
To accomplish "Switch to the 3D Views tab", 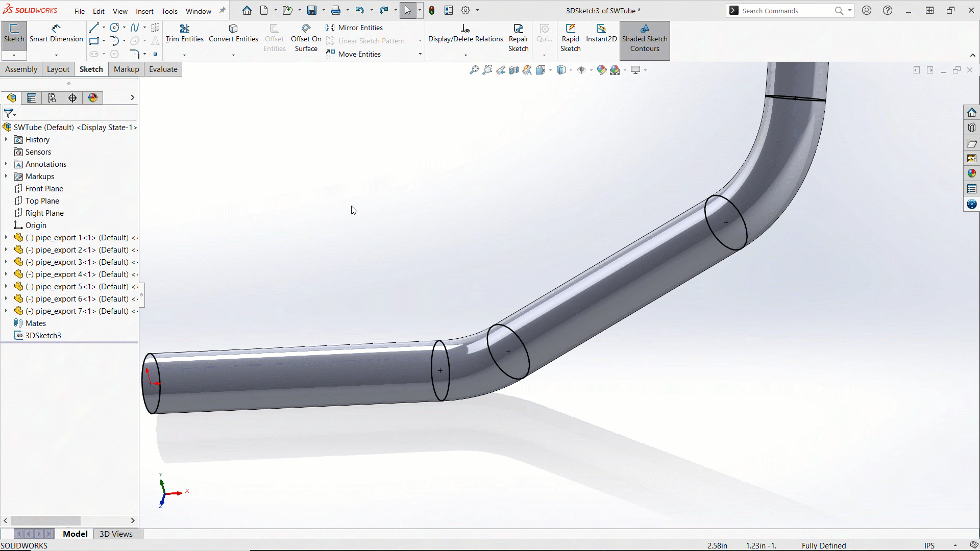I will (x=116, y=534).
